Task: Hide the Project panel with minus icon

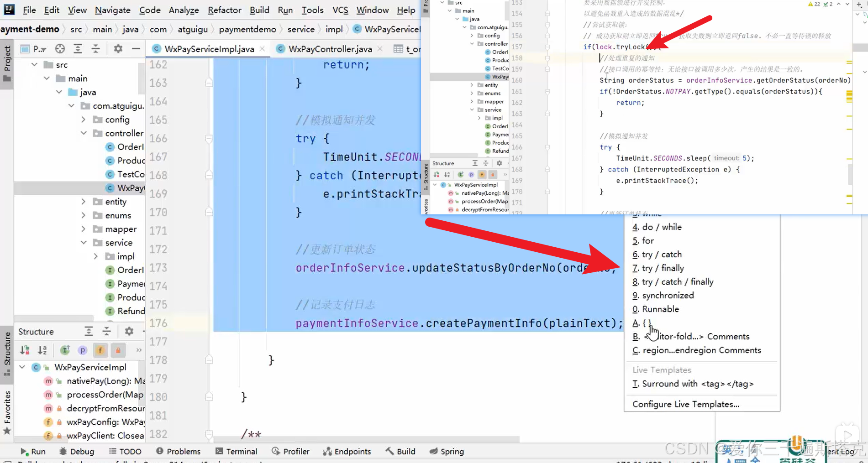Action: (136, 48)
